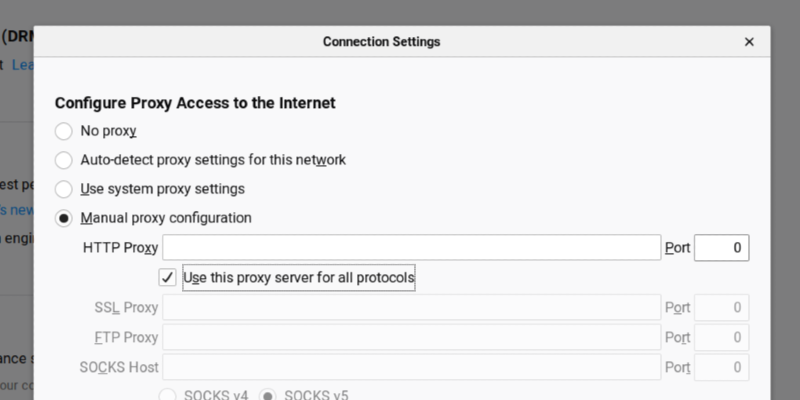Screen dimensions: 800x400
Task: Click the Port label beside HTTP Proxy
Action: pyautogui.click(x=677, y=248)
